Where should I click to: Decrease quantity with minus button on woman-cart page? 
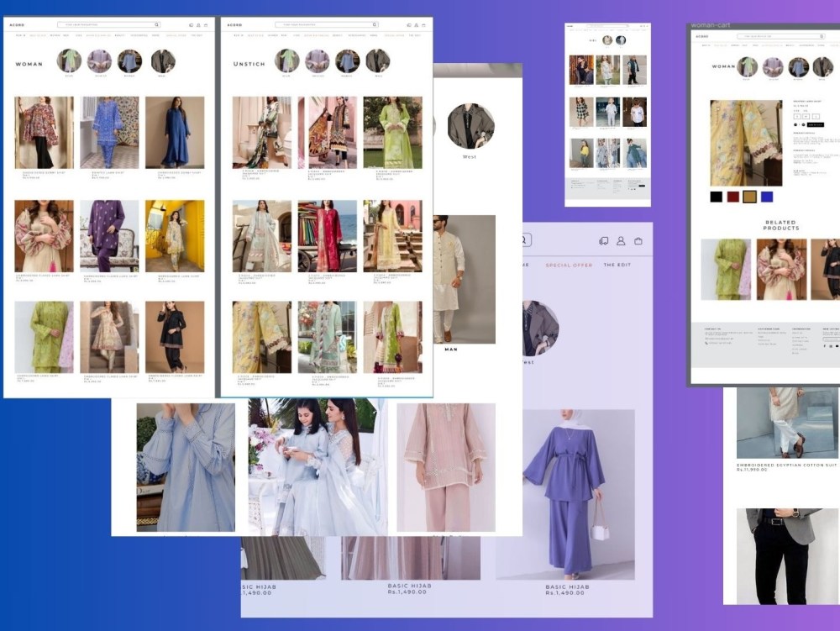[x=795, y=125]
